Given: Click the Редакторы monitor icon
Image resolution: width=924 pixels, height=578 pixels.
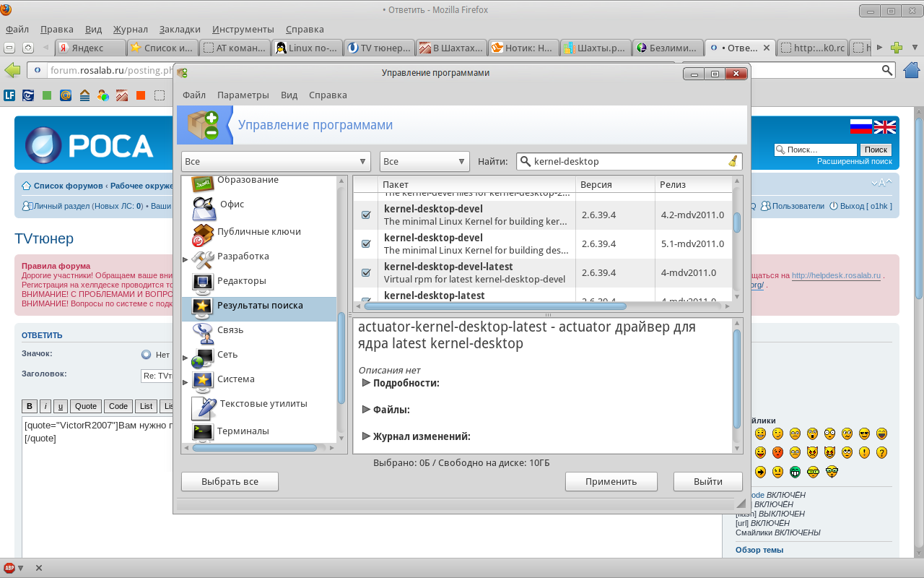Looking at the screenshot, I should tap(204, 283).
